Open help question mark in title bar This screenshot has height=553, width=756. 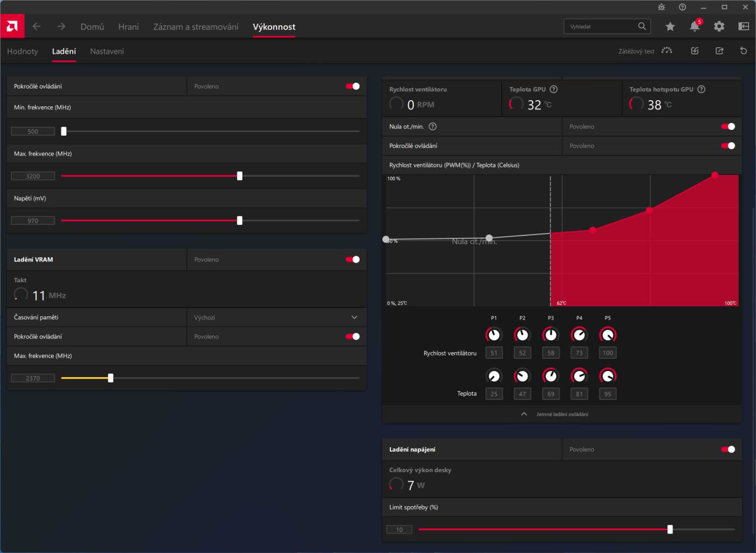pyautogui.click(x=682, y=7)
